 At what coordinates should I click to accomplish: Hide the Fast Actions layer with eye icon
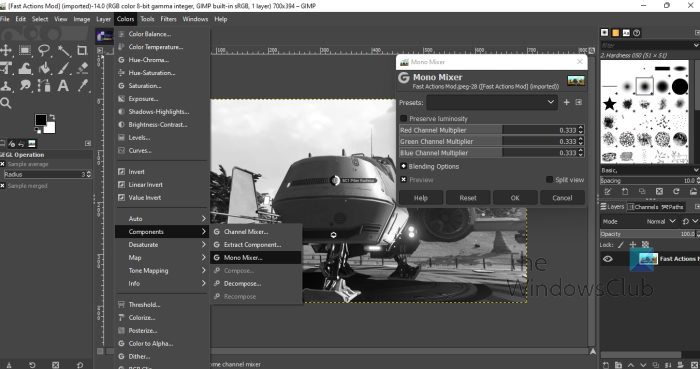[x=608, y=259]
